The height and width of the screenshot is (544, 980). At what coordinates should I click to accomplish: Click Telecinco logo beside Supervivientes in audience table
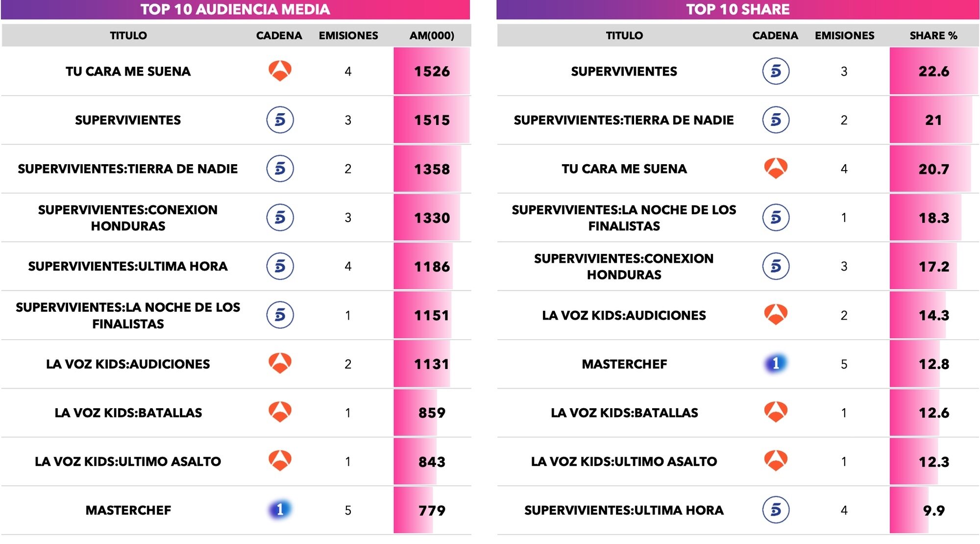point(280,120)
